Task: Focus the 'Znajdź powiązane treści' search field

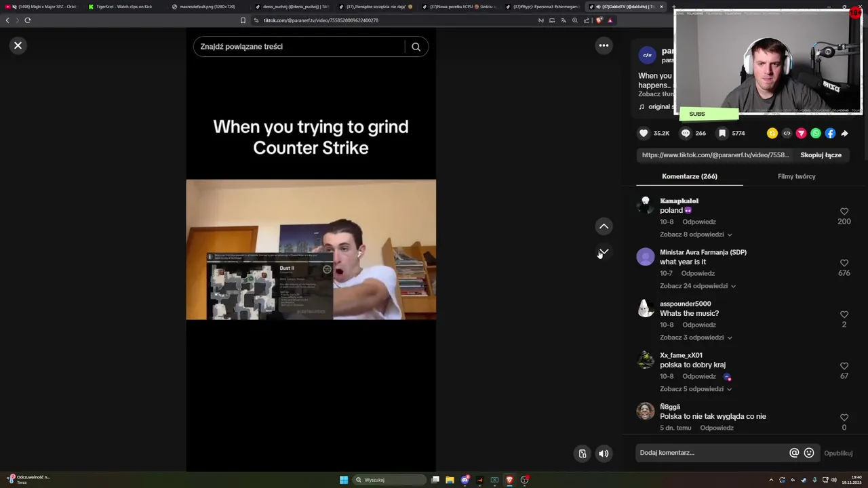Action: pyautogui.click(x=298, y=47)
